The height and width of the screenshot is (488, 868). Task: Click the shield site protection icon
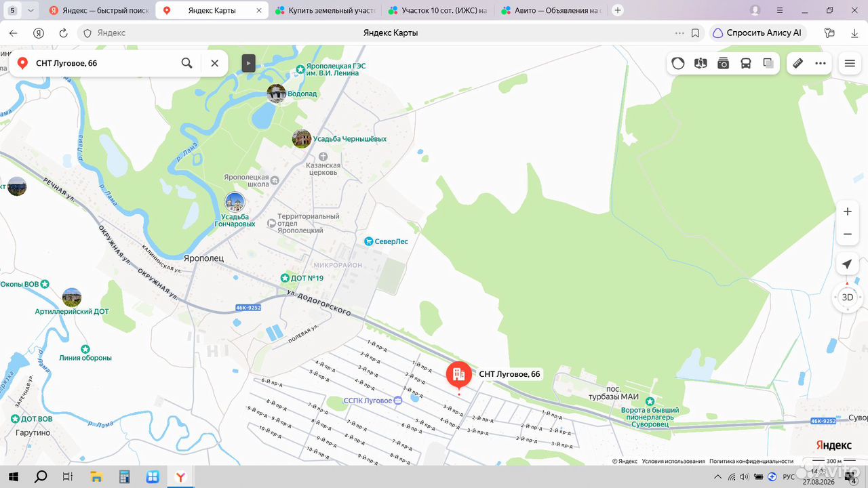coord(87,33)
